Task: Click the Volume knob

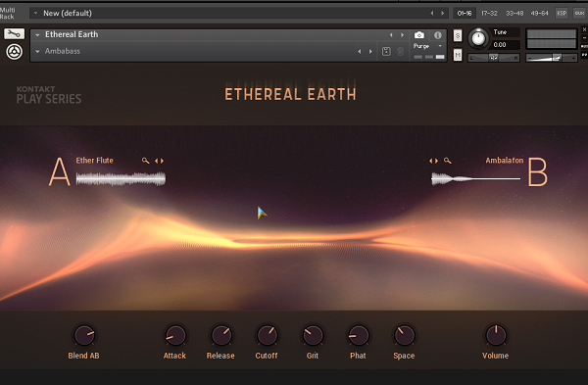Action: pos(496,335)
